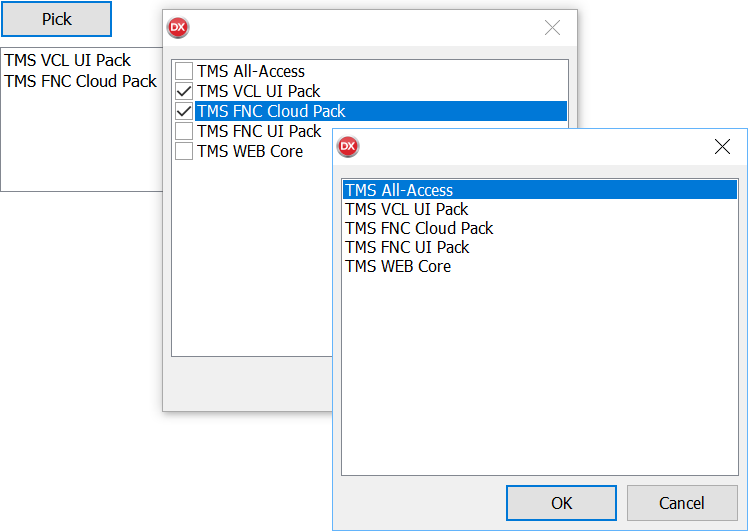Uncheck the TMS VCL UI Pack checkbox

[184, 91]
